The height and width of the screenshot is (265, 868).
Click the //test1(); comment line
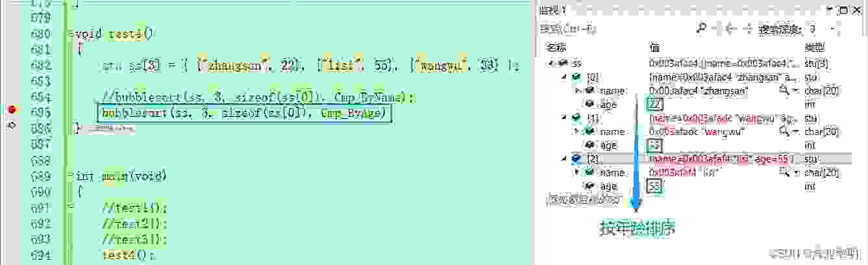point(134,208)
